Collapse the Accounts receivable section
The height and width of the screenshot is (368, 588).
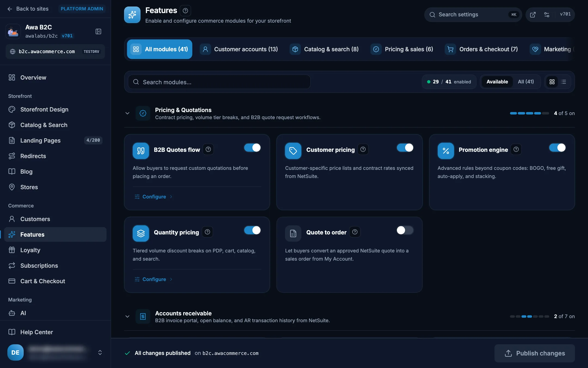(127, 316)
